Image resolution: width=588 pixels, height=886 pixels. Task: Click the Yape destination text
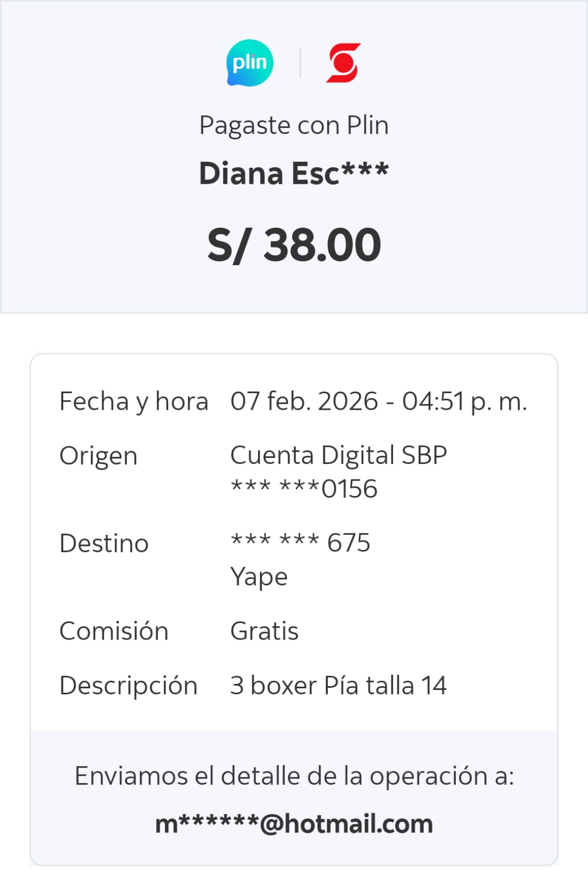259,576
